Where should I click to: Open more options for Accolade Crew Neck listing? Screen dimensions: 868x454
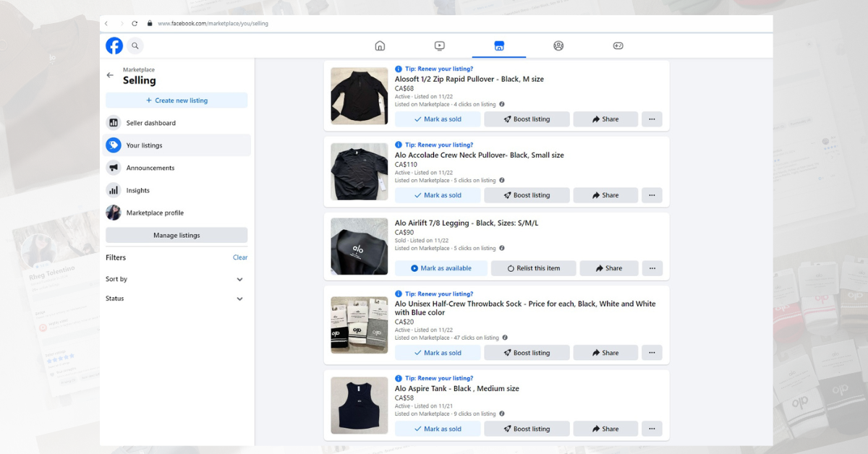652,195
